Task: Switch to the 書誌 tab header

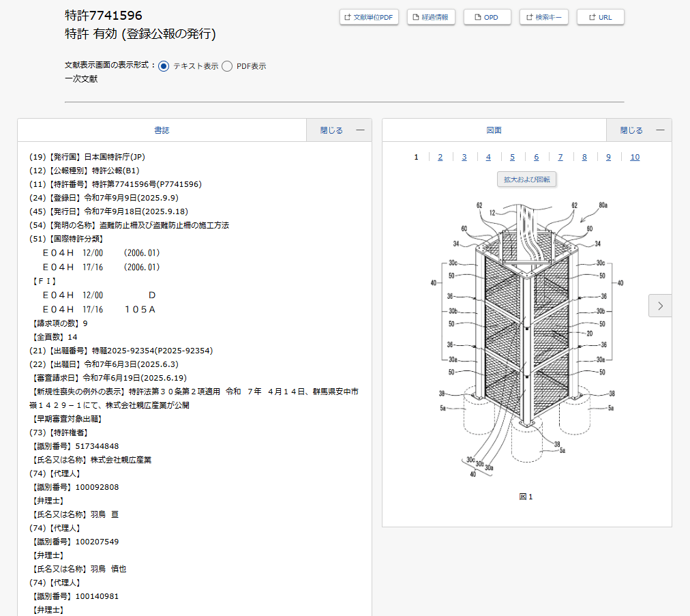Action: [x=162, y=130]
